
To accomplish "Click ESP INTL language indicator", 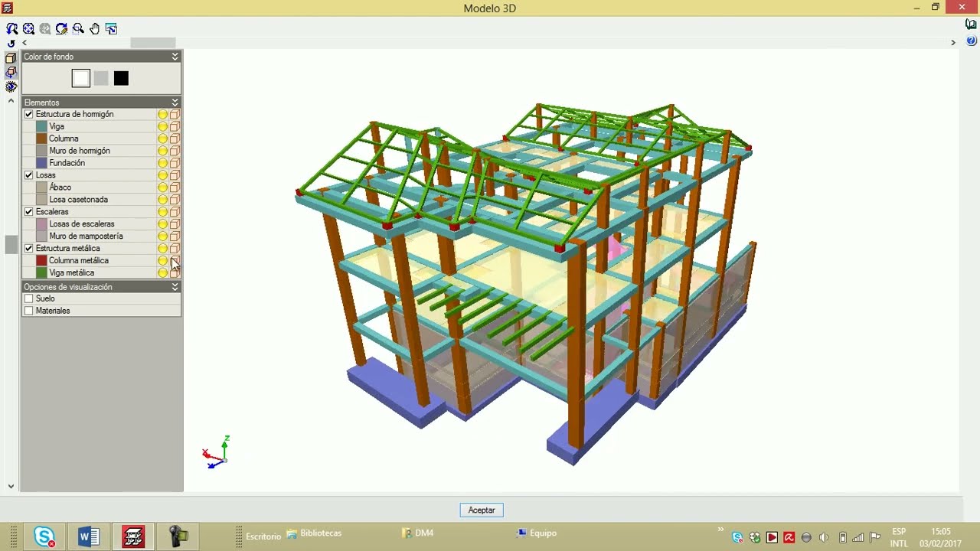I will coord(899,537).
